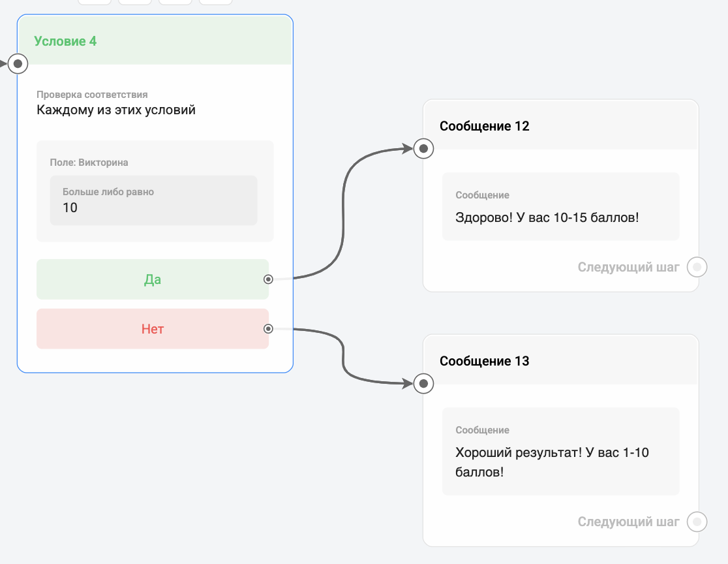Click 'Следующий шаг' label in Сообщение 12
This screenshot has width=728, height=564.
(628, 267)
